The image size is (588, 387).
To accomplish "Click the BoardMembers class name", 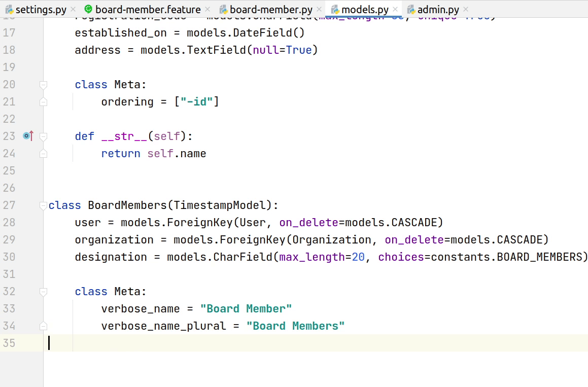I will (x=127, y=205).
